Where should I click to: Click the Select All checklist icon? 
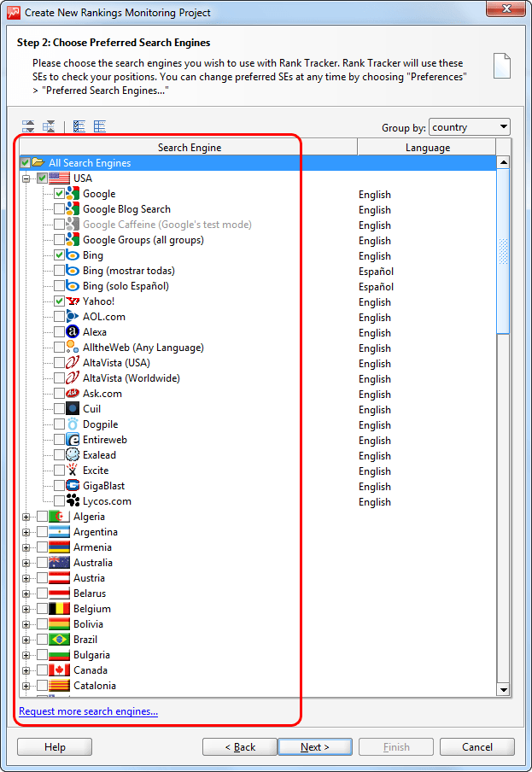point(79,126)
